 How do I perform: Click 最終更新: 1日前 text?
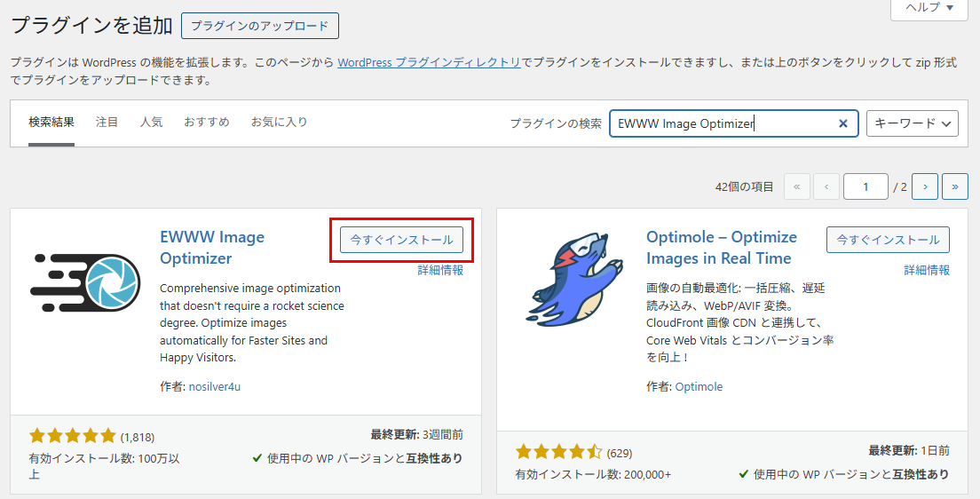click(909, 450)
